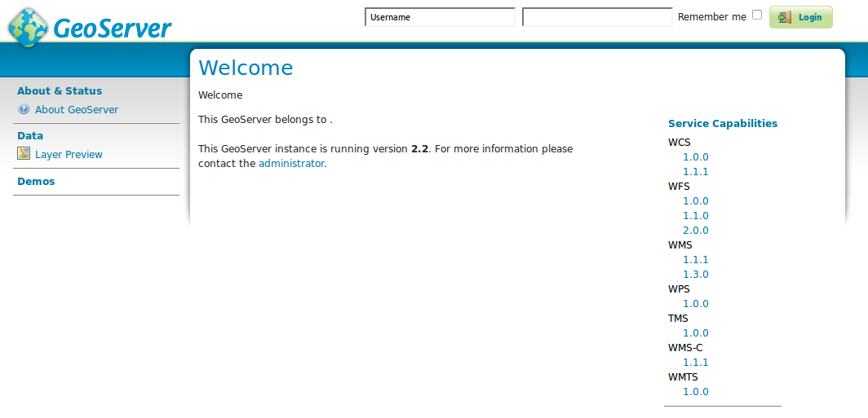Click the Demos sidebar heading
The width and height of the screenshot is (868, 418).
[x=36, y=182]
